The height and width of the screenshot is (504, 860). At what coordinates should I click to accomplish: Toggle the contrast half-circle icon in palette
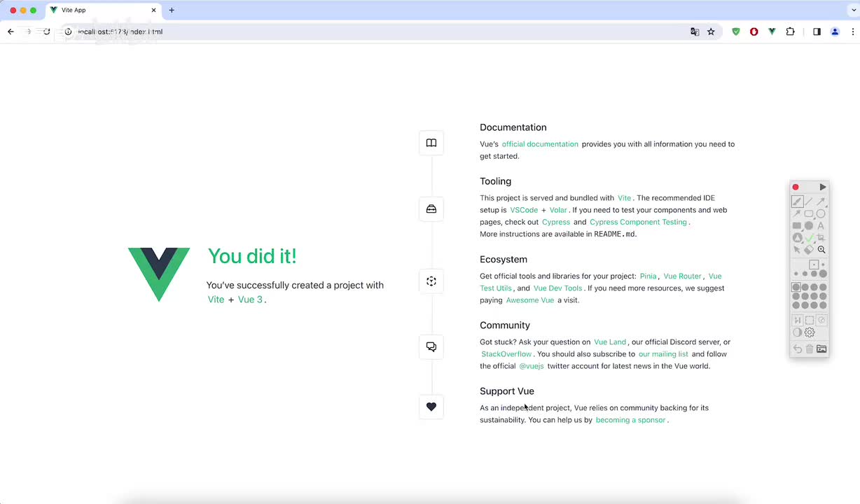tap(796, 332)
